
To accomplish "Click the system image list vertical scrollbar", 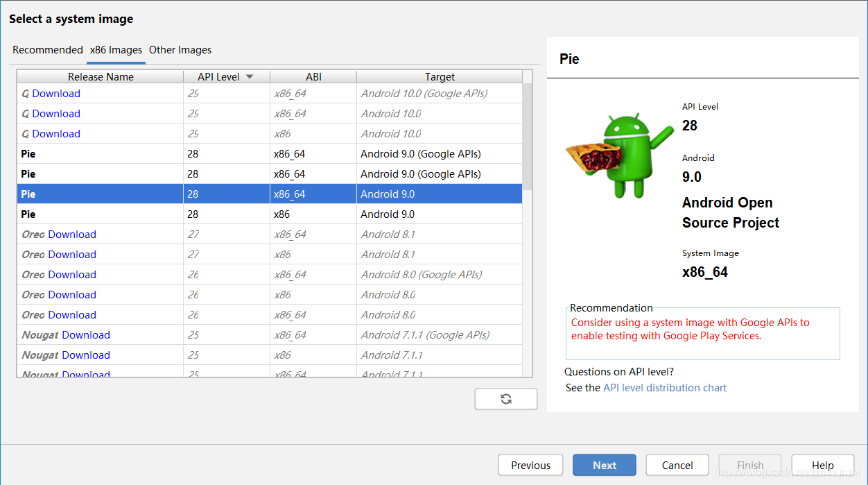I will tap(528, 135).
